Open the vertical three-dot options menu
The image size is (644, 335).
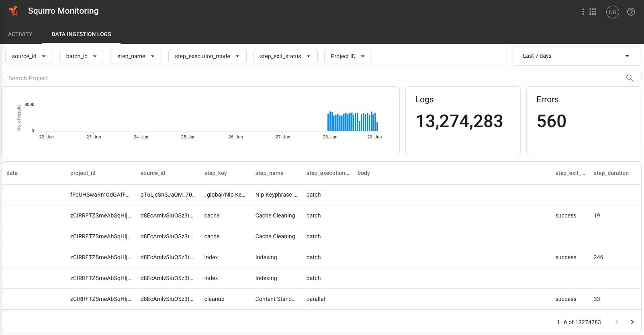pyautogui.click(x=583, y=12)
